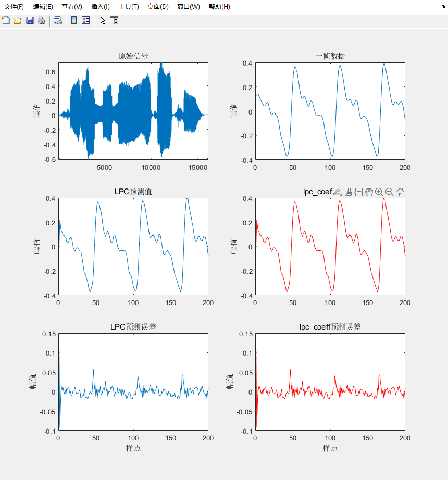The height and width of the screenshot is (480, 448).
Task: Insert a colorbar using the toolbar icon
Action: click(74, 20)
